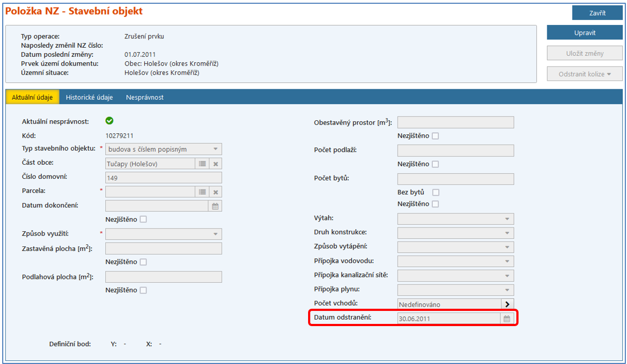This screenshot has width=627, height=364.
Task: Check the Bez bytů checkbox
Action: (x=436, y=192)
